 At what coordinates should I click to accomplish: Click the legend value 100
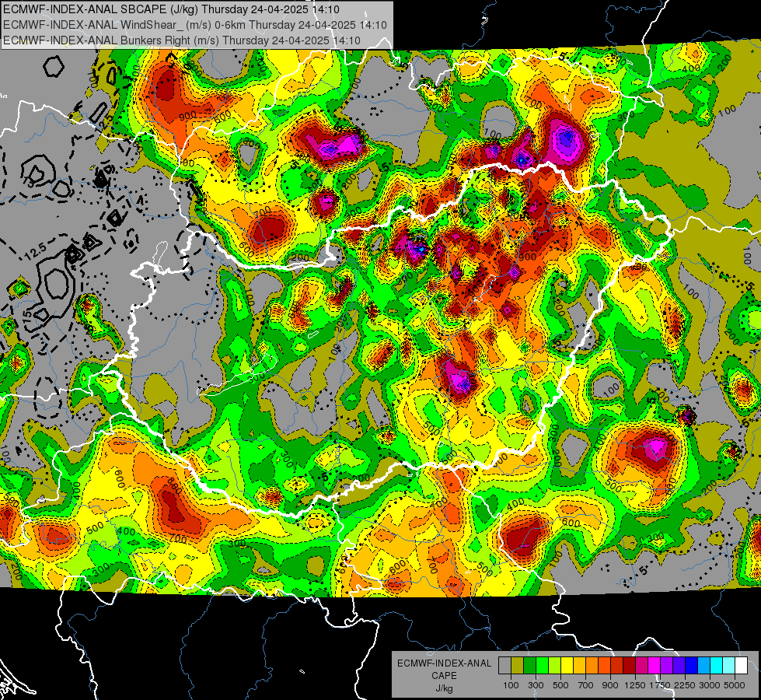point(511,685)
